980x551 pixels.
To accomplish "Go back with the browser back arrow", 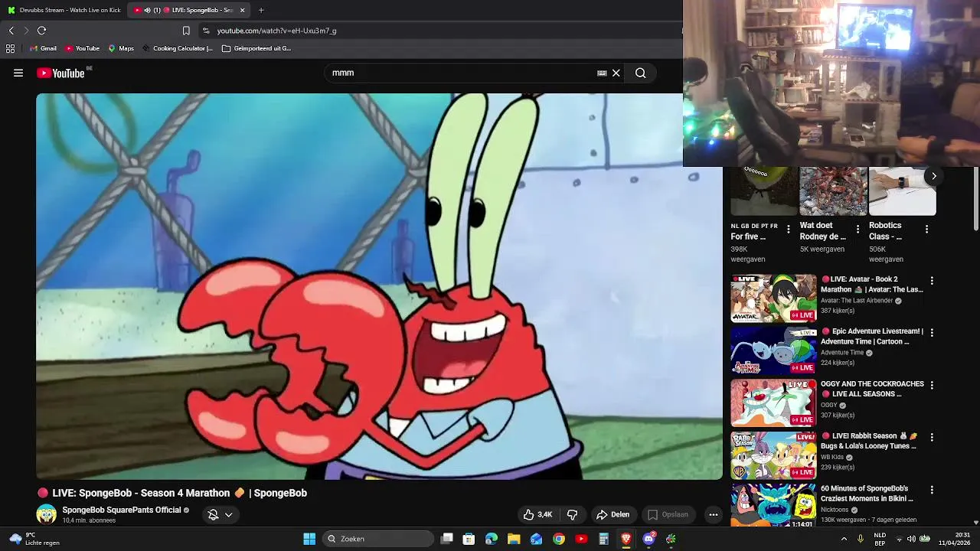I will 11,31.
